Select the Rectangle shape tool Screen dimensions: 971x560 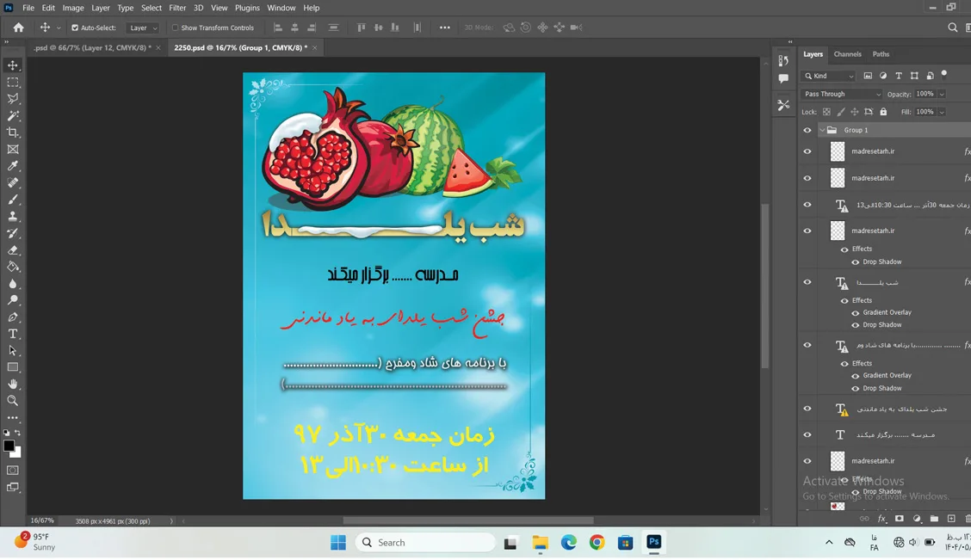[12, 367]
